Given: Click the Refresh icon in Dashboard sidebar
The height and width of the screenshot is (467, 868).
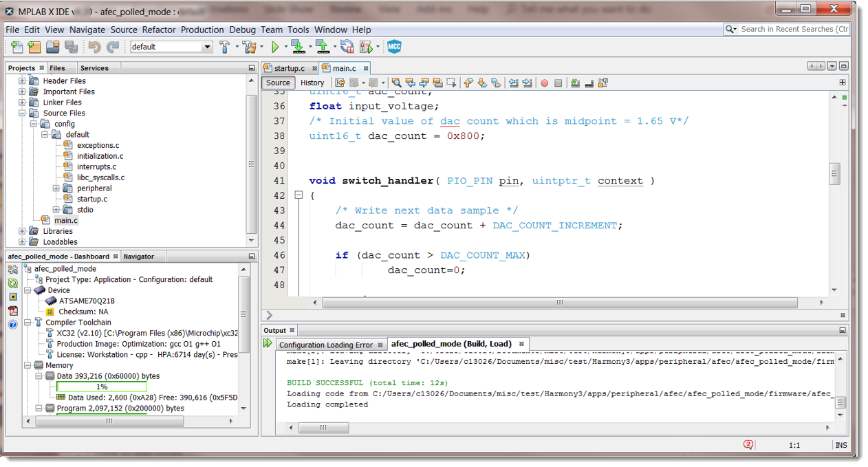Looking at the screenshot, I should pos(12,283).
